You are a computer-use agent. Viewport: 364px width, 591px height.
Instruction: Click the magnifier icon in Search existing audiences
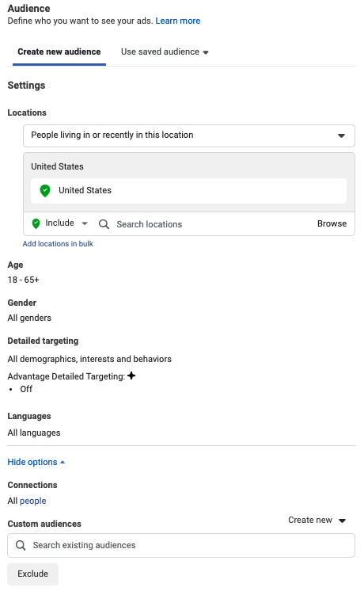click(21, 545)
